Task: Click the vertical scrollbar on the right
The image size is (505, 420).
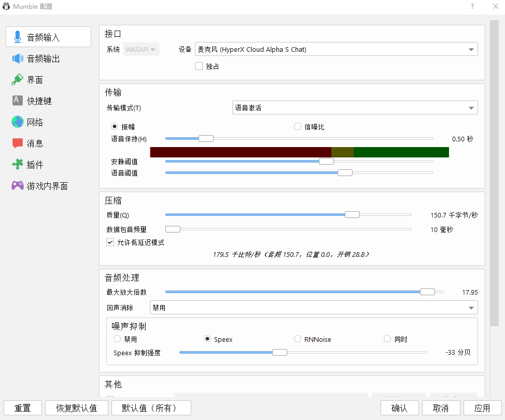Action: pyautogui.click(x=495, y=171)
